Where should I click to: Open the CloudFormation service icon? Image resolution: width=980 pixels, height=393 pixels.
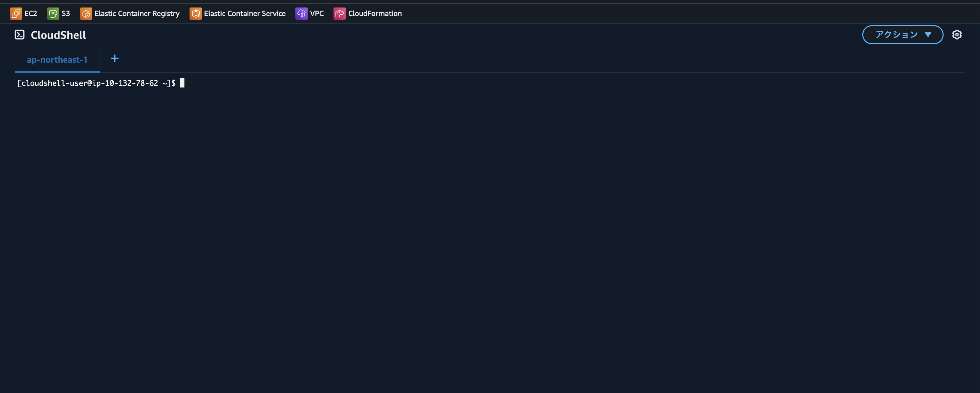[339, 13]
